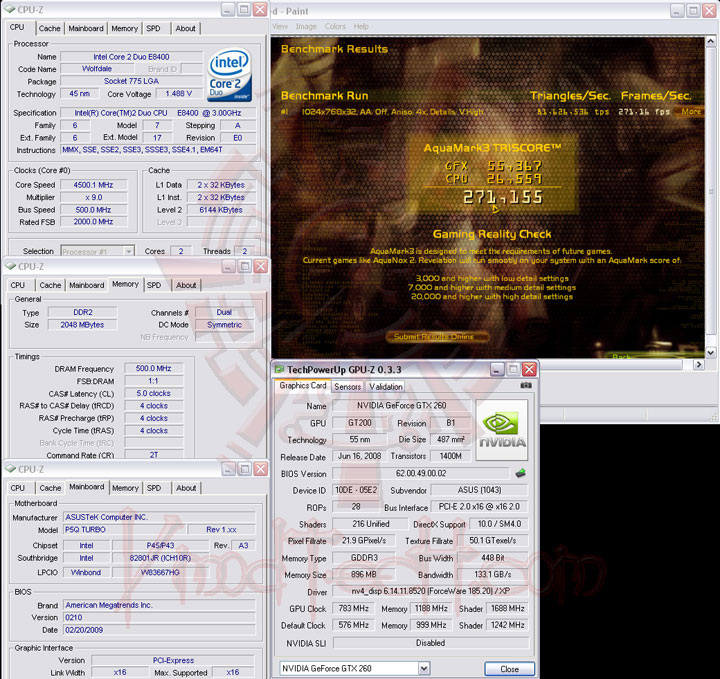The image size is (720, 679).
Task: Click the GPU-Z title bar icon
Action: pyautogui.click(x=279, y=369)
